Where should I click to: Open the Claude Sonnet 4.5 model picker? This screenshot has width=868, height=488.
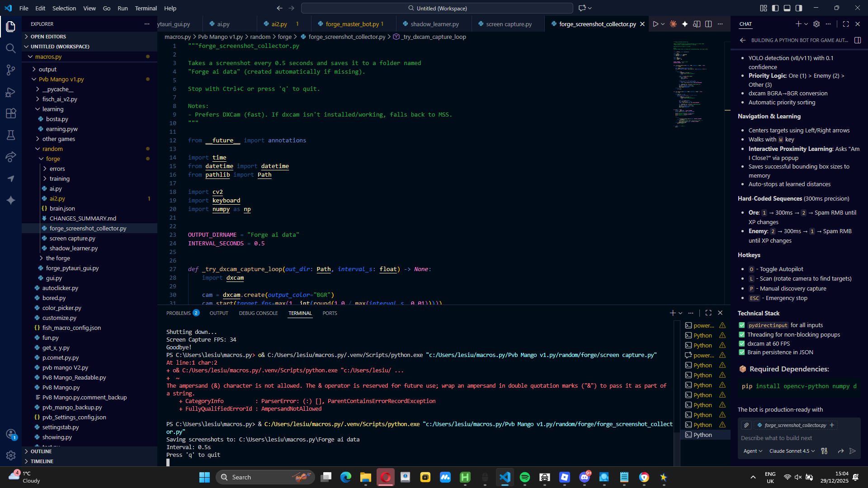click(x=792, y=451)
